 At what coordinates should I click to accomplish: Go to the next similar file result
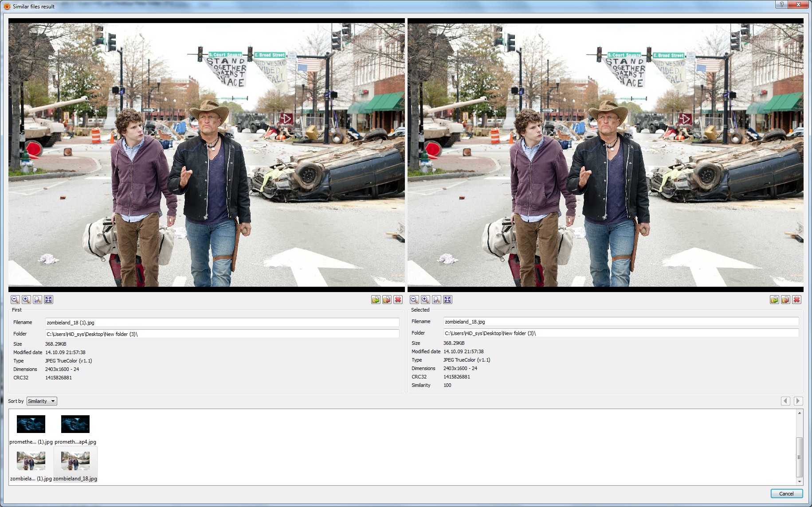(798, 401)
